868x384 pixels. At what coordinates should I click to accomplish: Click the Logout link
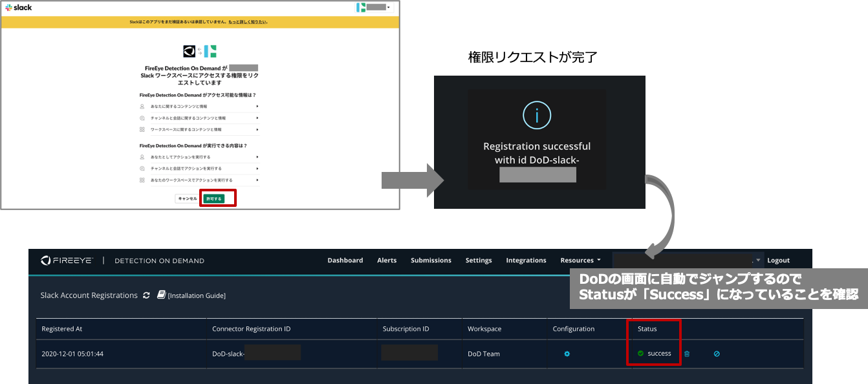click(778, 261)
